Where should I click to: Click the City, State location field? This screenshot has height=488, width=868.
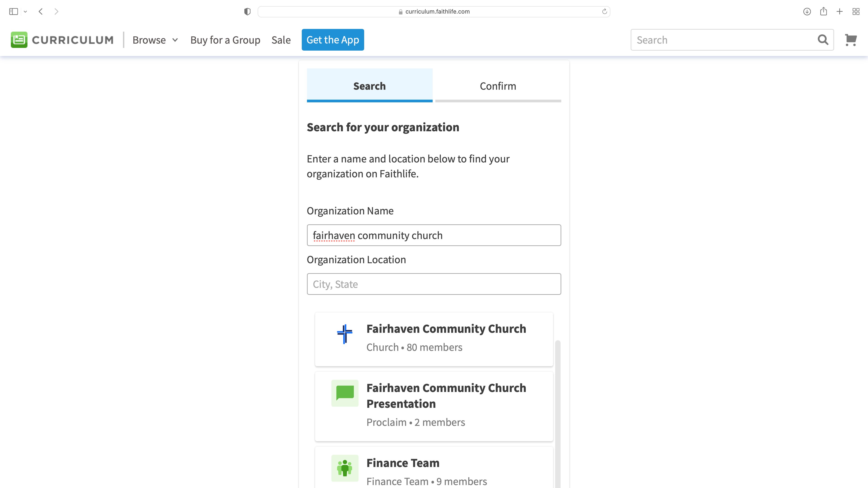coord(434,284)
